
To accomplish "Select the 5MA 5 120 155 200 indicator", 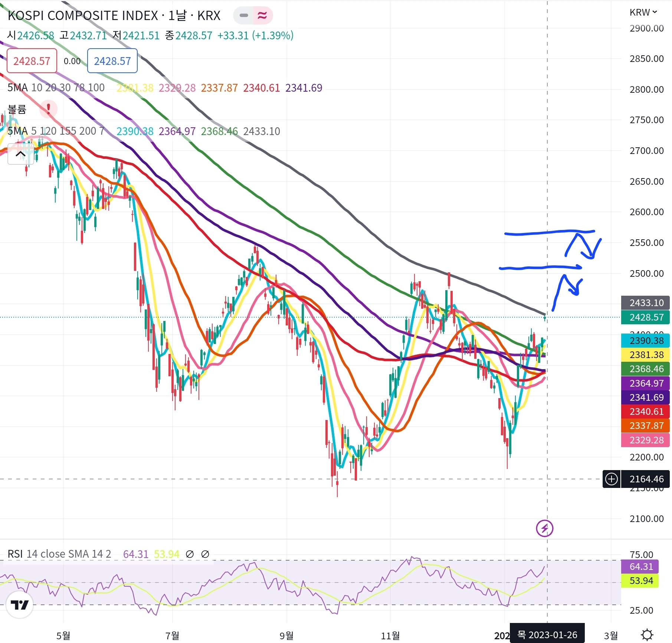I will tap(56, 131).
